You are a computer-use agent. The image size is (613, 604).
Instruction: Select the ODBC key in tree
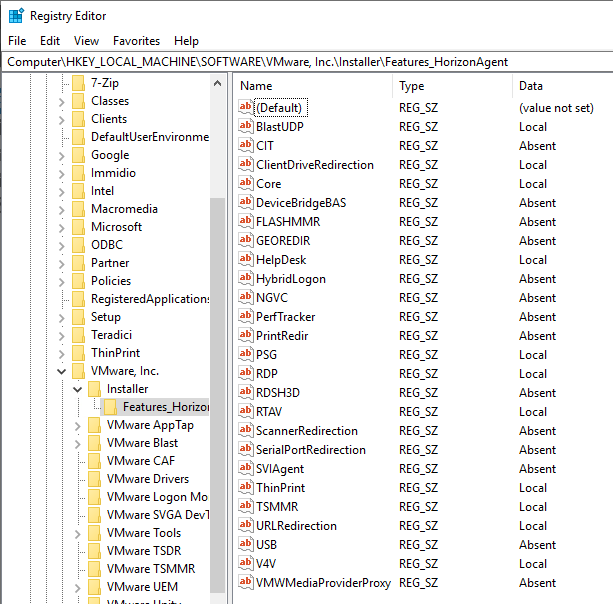pos(107,245)
